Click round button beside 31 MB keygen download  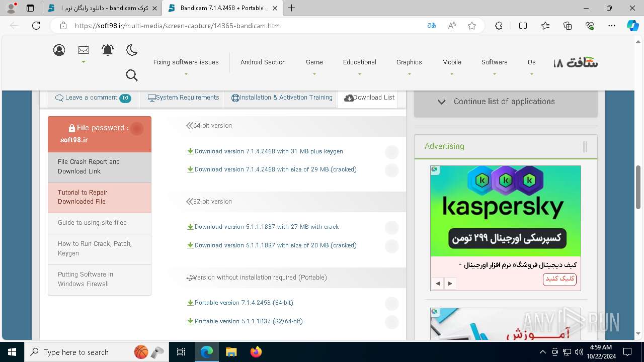391,152
